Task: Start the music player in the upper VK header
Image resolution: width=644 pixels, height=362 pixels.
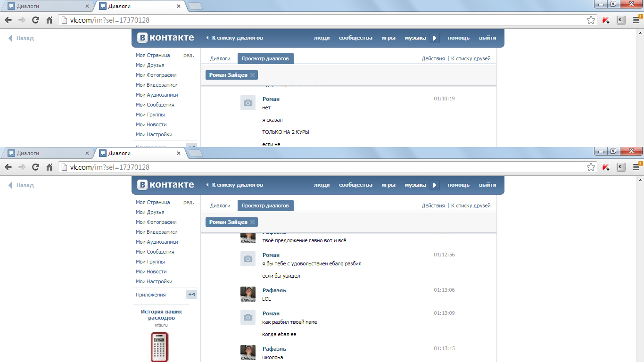Action: tap(435, 38)
